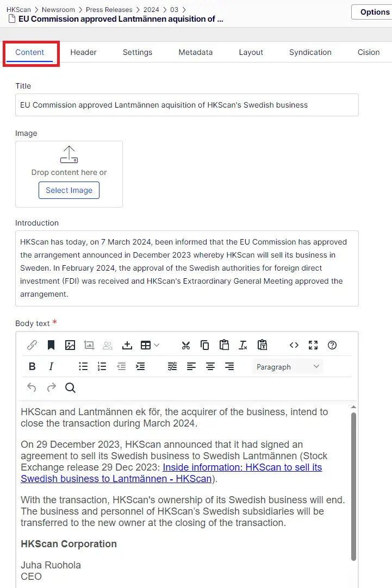Click the Cut scissors icon
Image resolution: width=392 pixels, height=588 pixels.
point(186,345)
